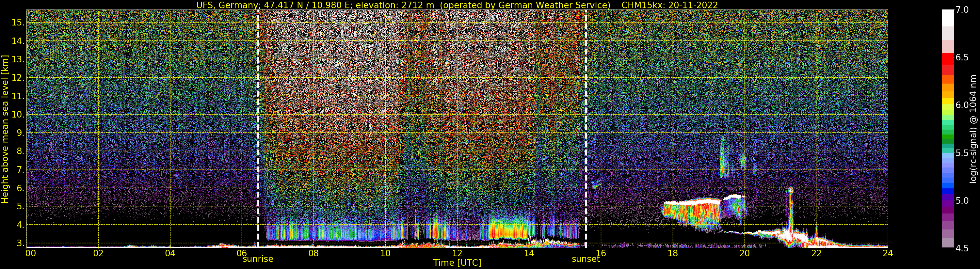Click the '7.0' colorbar tick value
Screen dimensions: 980x269
point(962,10)
